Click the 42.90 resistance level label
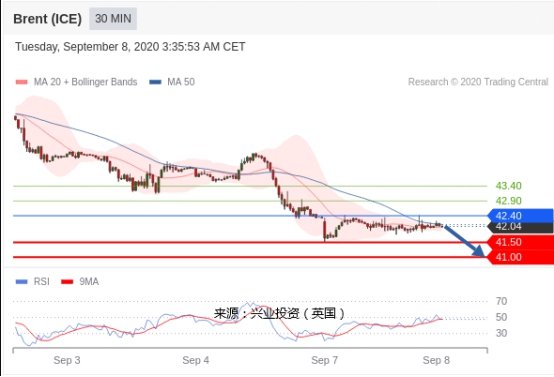Viewport: 554px width, 377px height. (x=508, y=201)
